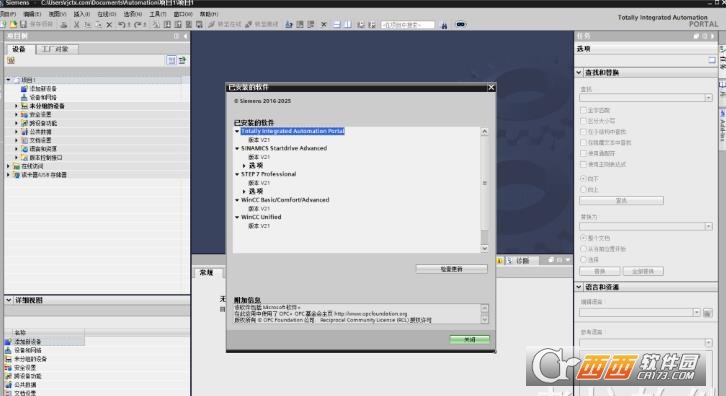Expand 选项 under STEP 7 Professional
Viewport: 726px width, 396px height.
pyautogui.click(x=244, y=191)
